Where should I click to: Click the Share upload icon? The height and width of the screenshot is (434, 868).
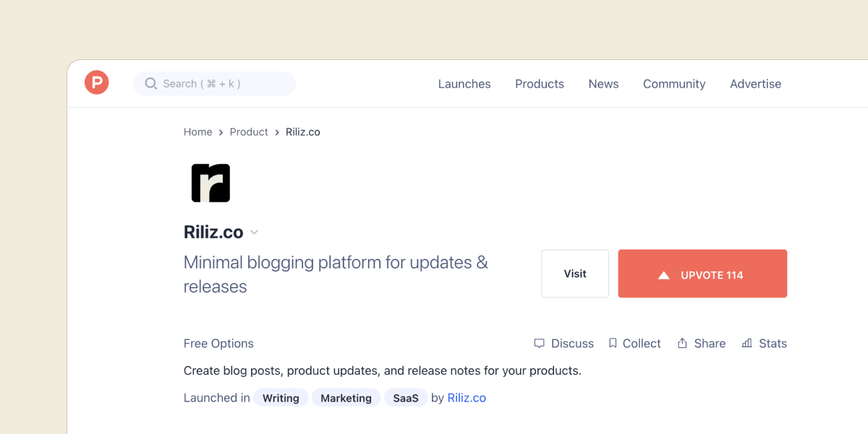[682, 343]
